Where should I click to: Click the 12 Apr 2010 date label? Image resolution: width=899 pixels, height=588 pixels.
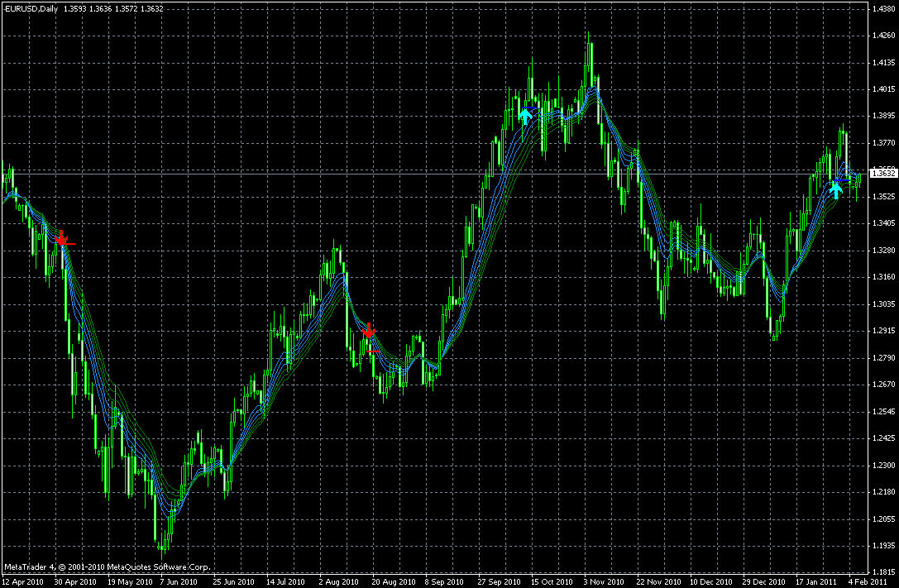pos(23,581)
